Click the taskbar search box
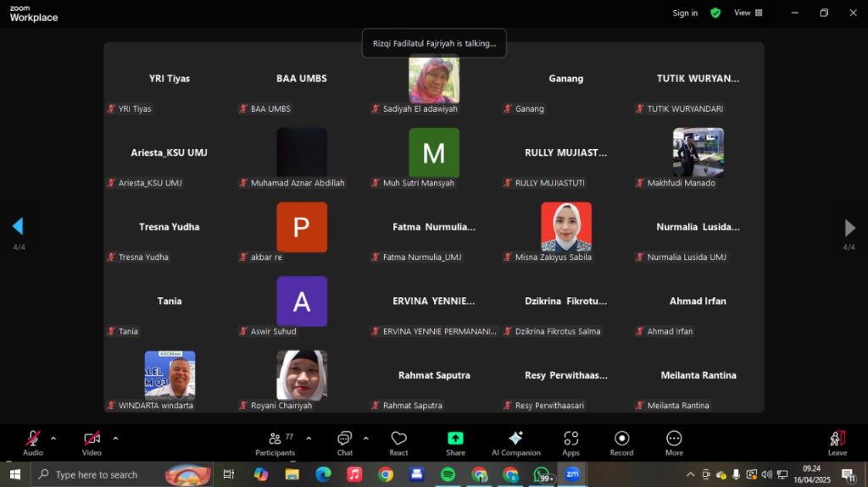Viewport: 868px width, 487px height. click(x=122, y=474)
